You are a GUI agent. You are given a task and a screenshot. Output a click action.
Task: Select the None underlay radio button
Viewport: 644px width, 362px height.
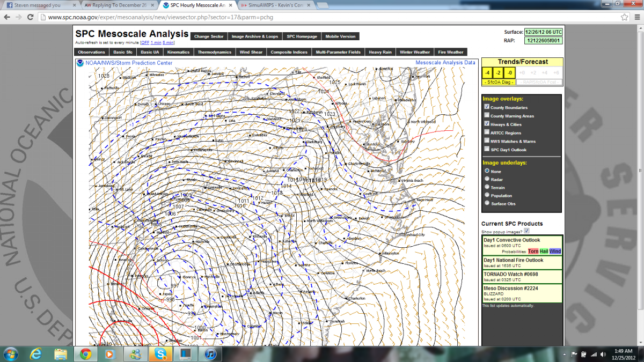487,171
